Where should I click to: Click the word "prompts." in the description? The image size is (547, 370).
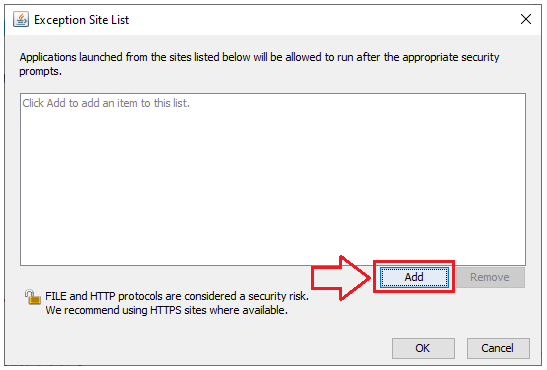click(40, 71)
